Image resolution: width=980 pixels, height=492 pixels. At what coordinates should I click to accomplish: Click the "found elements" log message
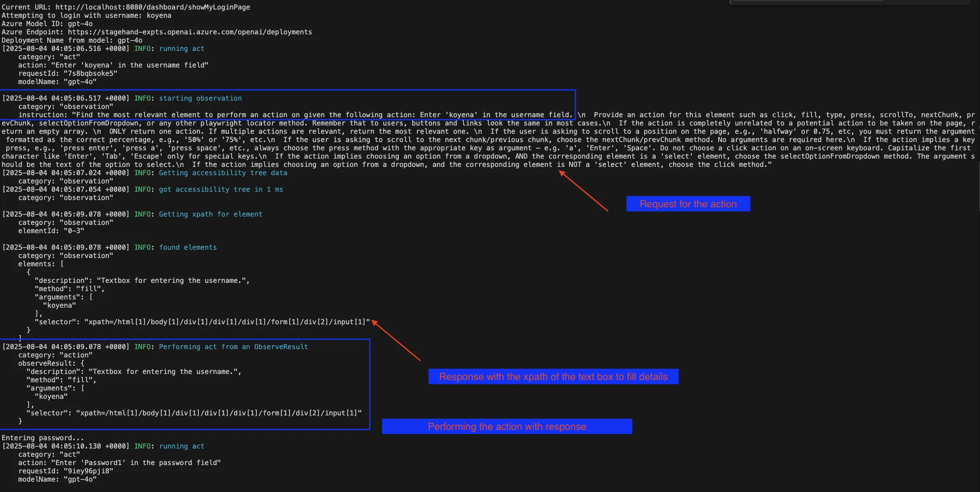188,247
